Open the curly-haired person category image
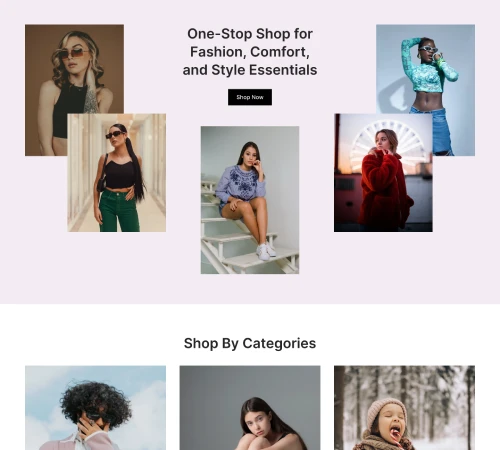The width and height of the screenshot is (500, 450). tap(95, 408)
